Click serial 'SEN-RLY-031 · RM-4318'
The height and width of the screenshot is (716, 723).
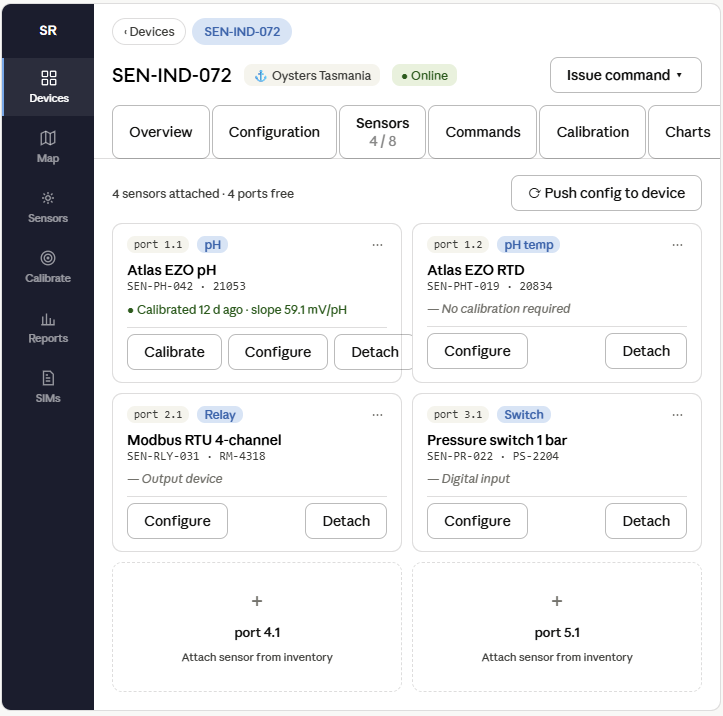click(196, 456)
